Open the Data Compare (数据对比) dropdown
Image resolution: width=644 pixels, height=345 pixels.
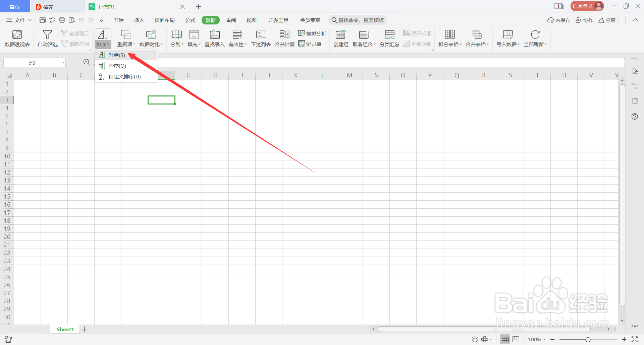pos(151,38)
